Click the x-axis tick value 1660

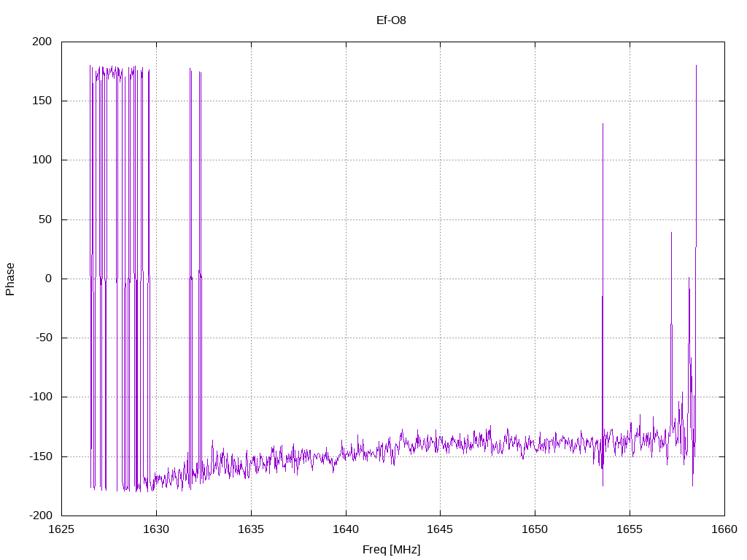(x=724, y=529)
